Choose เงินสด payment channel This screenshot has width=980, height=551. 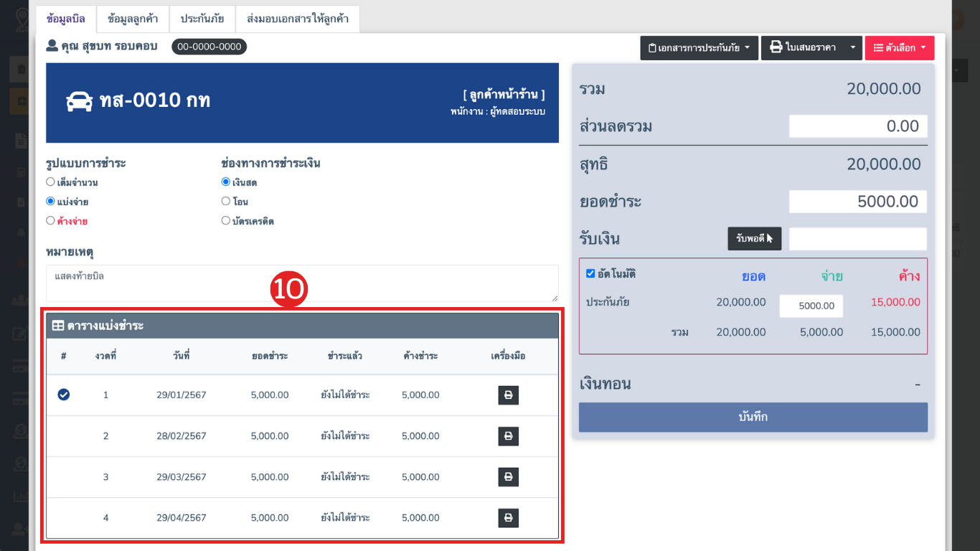click(x=226, y=182)
